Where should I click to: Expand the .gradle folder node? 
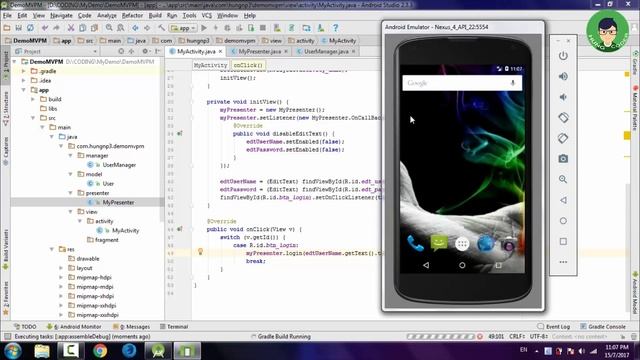(24, 71)
